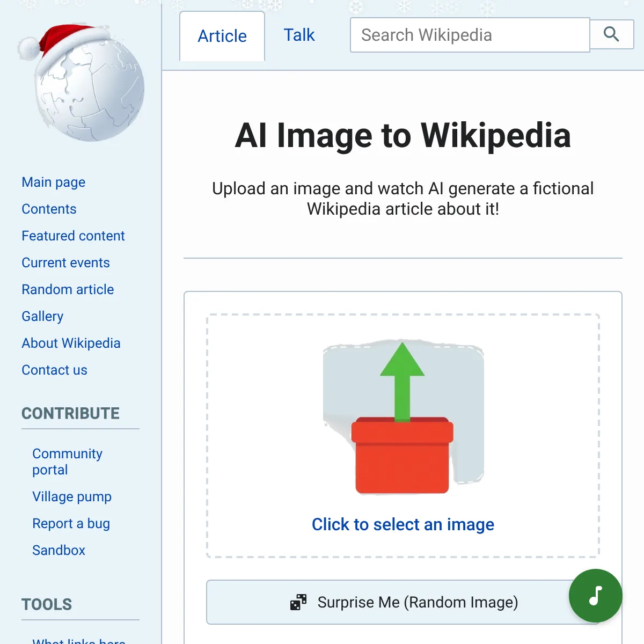Open the Main page link
Viewport: 644px width, 644px height.
[54, 182]
